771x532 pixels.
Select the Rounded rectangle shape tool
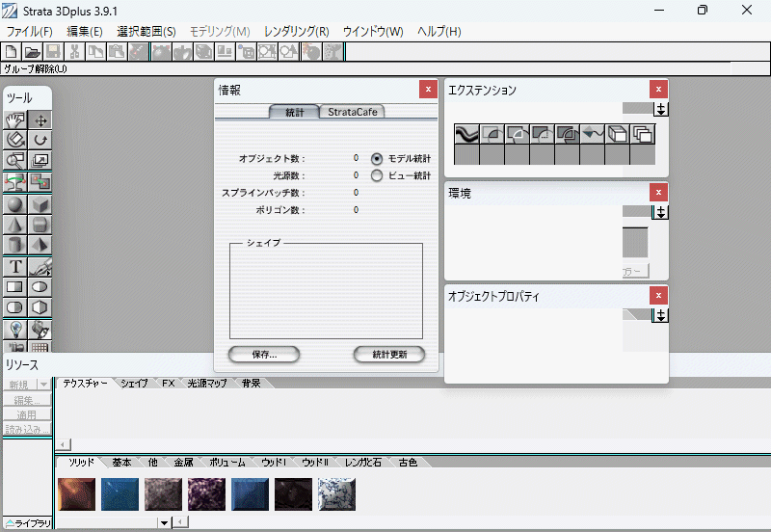coord(15,307)
